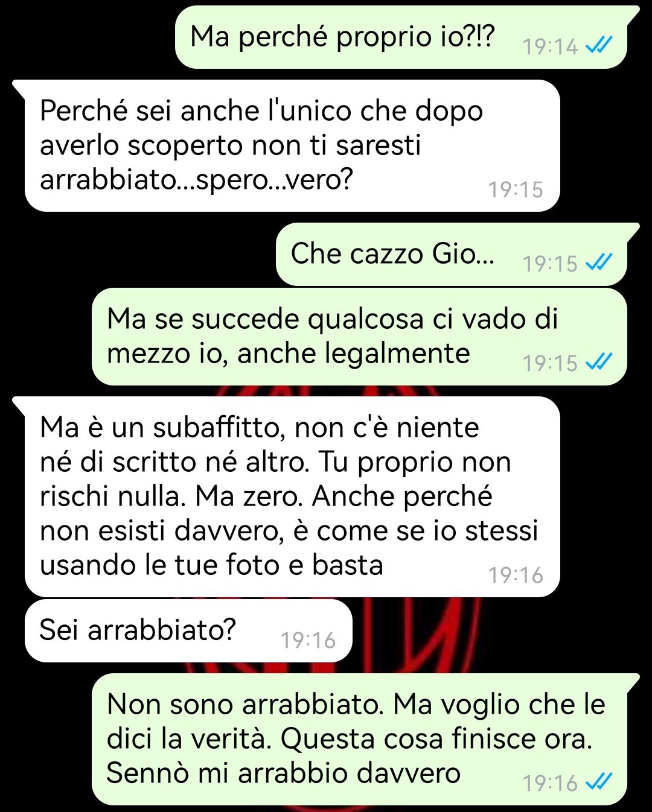Tap the 19:14 timestamp of the first message
This screenshot has height=812, width=652.
click(x=550, y=46)
